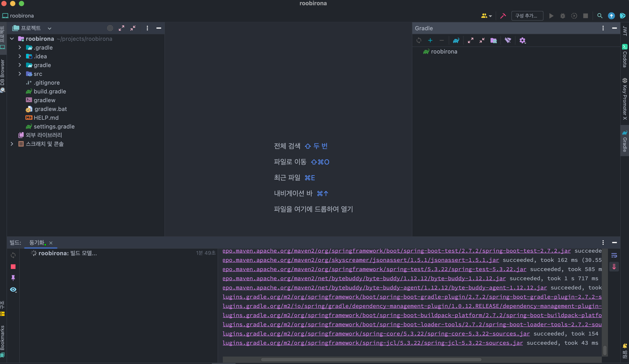This screenshot has width=629, height=364.
Task: Toggle soft-wrap in build output
Action: [614, 255]
